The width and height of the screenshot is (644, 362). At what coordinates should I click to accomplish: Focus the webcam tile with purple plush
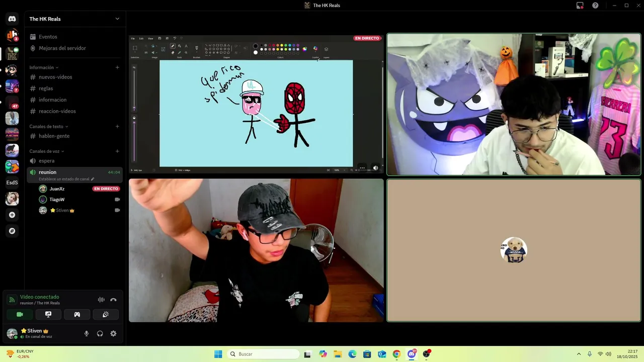click(x=514, y=105)
